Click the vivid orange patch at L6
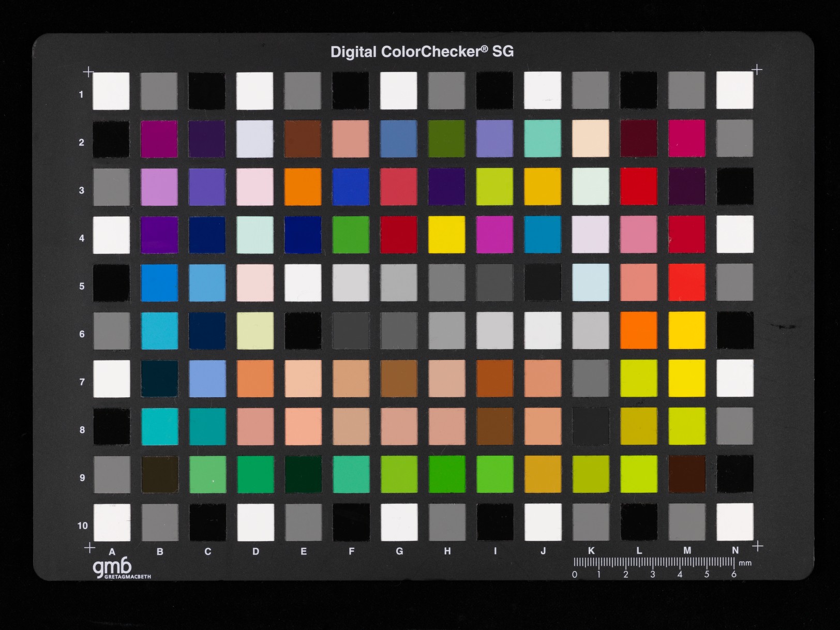Viewport: 840px width, 630px height. pyautogui.click(x=639, y=330)
